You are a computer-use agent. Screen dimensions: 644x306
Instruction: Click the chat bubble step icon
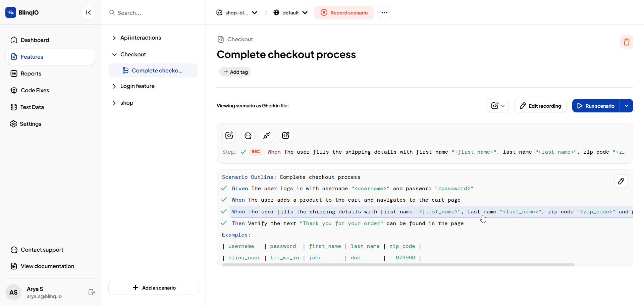pyautogui.click(x=248, y=136)
